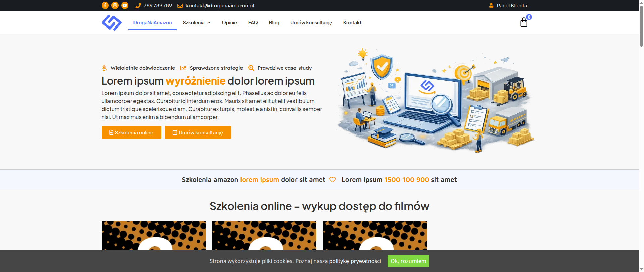This screenshot has width=644, height=272.
Task: Click the Szkolenia online button
Action: coord(131,132)
